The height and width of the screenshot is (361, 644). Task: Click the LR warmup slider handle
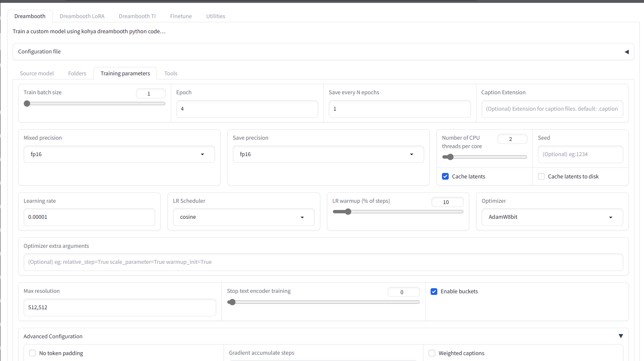point(348,212)
